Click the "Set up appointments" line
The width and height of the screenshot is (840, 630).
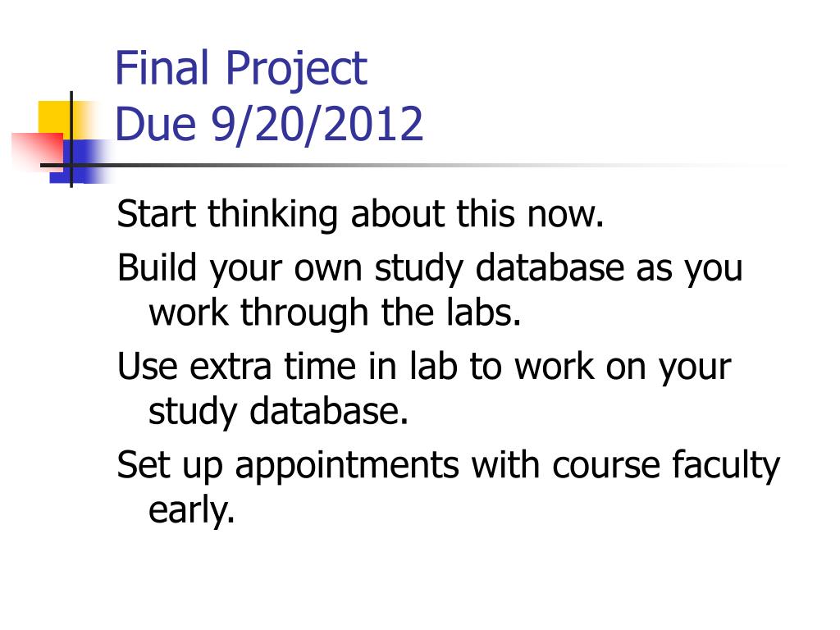(x=449, y=465)
